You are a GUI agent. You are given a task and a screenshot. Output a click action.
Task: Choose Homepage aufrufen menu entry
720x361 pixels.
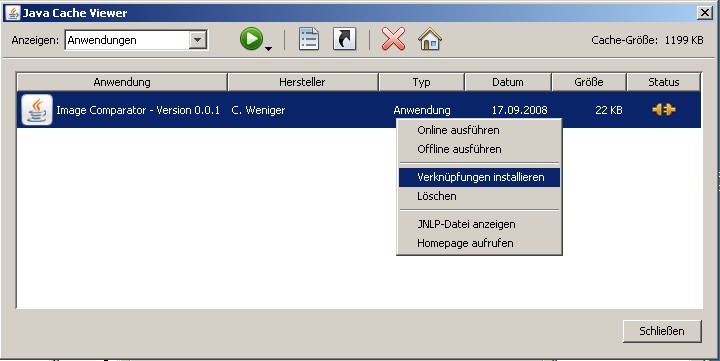click(x=479, y=243)
